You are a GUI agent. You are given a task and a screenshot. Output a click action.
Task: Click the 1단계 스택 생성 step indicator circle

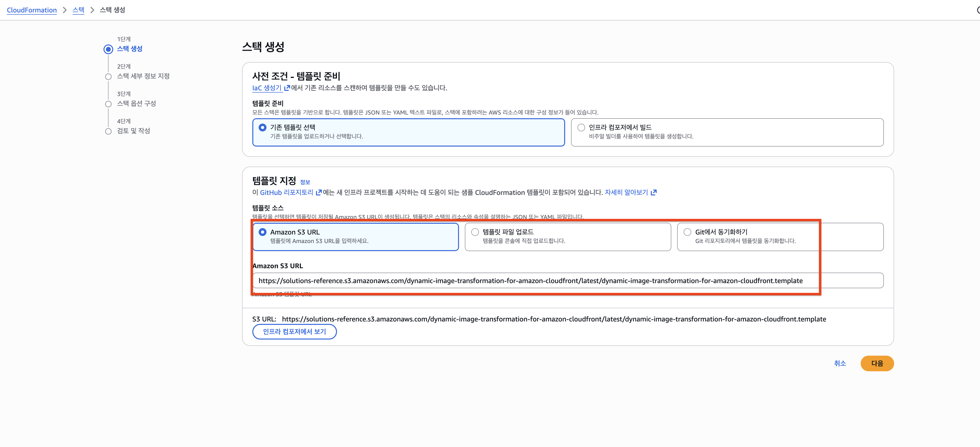108,49
